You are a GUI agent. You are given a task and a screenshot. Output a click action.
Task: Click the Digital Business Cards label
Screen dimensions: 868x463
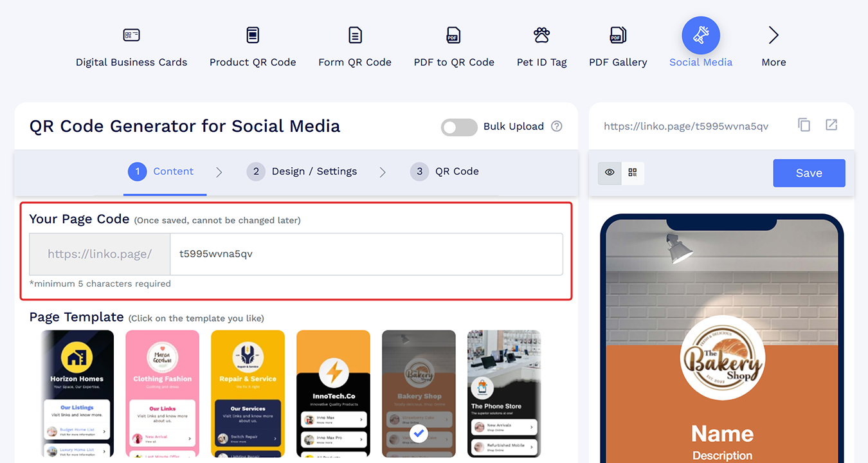click(131, 62)
